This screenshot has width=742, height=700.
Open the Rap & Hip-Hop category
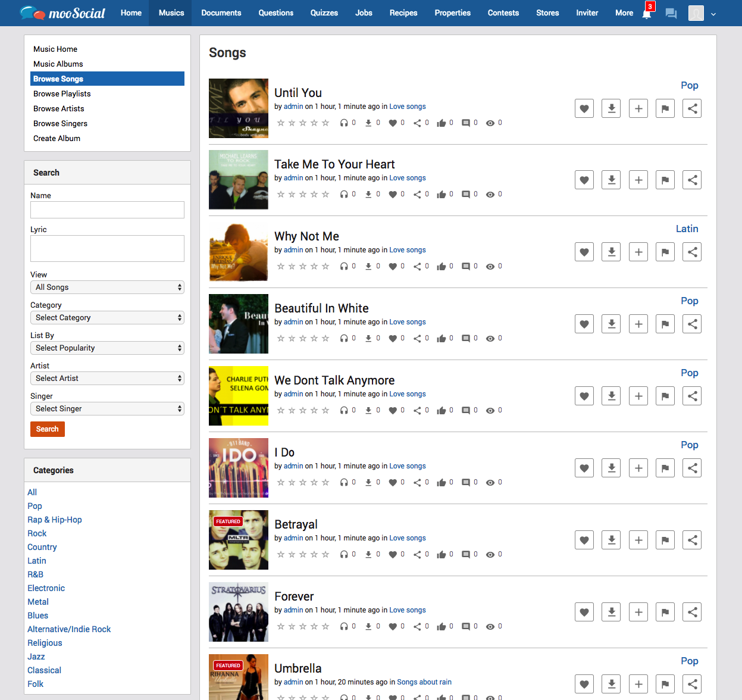click(55, 520)
